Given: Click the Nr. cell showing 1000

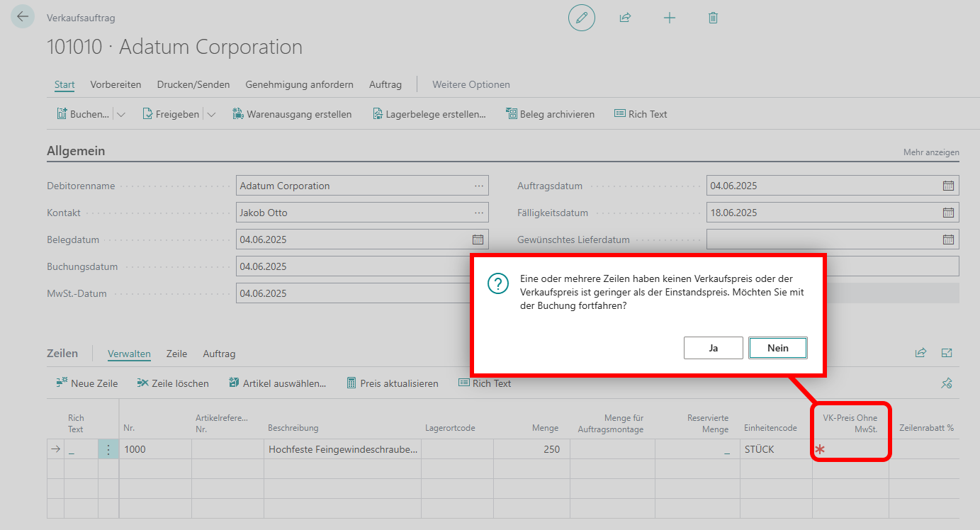Looking at the screenshot, I should pos(155,449).
